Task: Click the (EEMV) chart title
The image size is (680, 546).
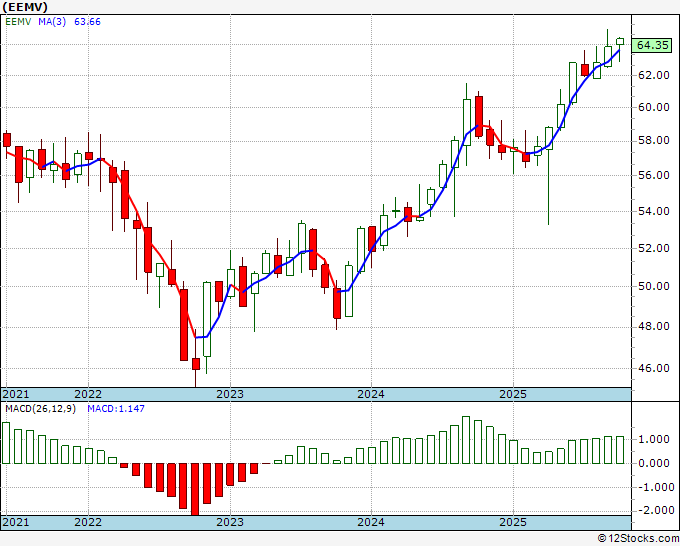Action: pyautogui.click(x=25, y=7)
